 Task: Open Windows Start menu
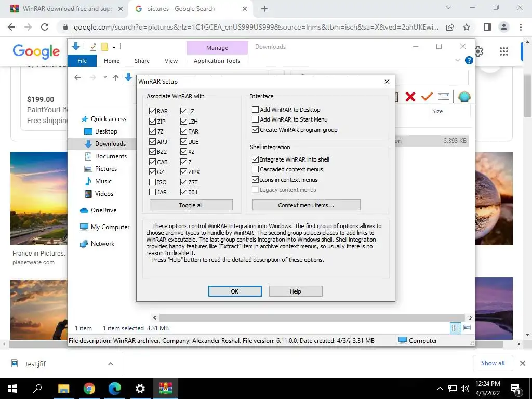click(12, 389)
